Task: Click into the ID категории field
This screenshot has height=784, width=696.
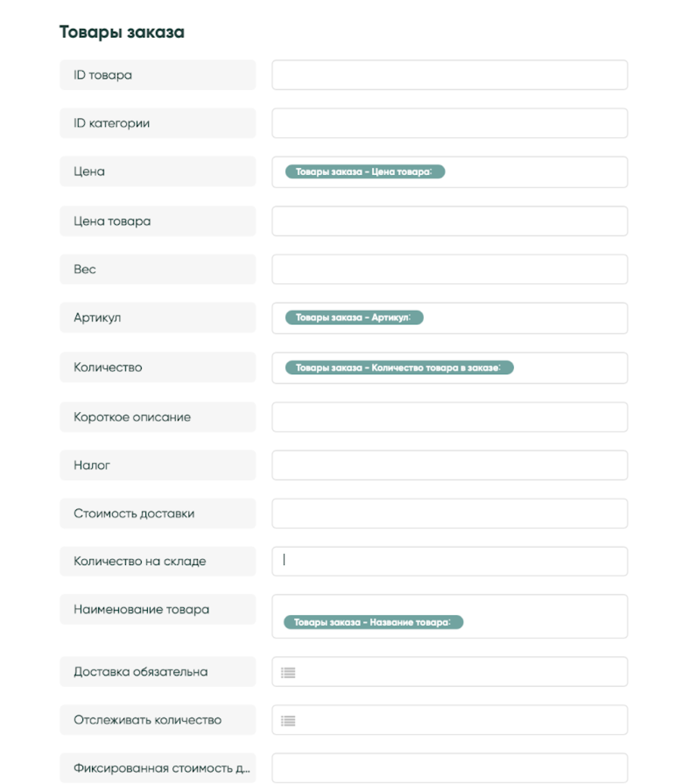Action: pyautogui.click(x=449, y=123)
